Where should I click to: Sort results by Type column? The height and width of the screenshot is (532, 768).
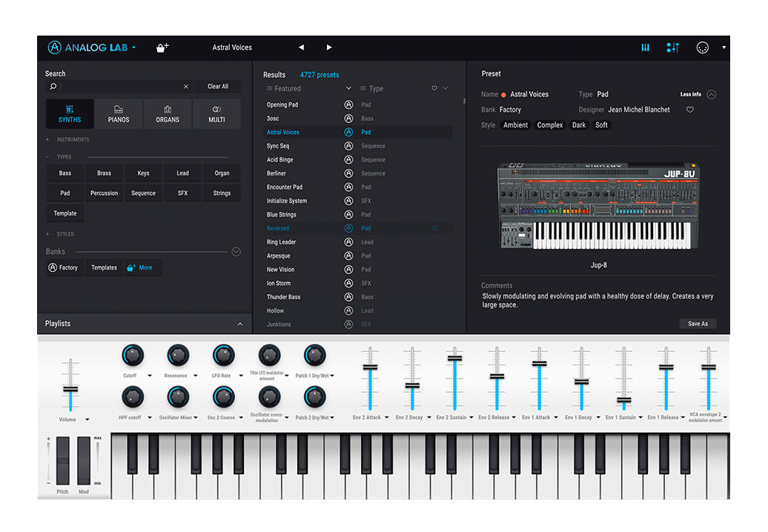point(372,89)
